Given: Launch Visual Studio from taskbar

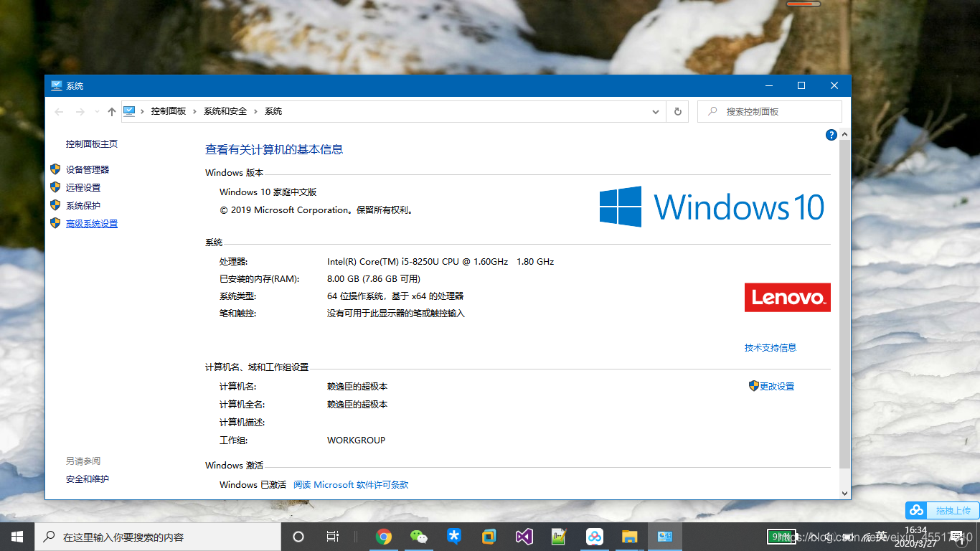Looking at the screenshot, I should 524,537.
